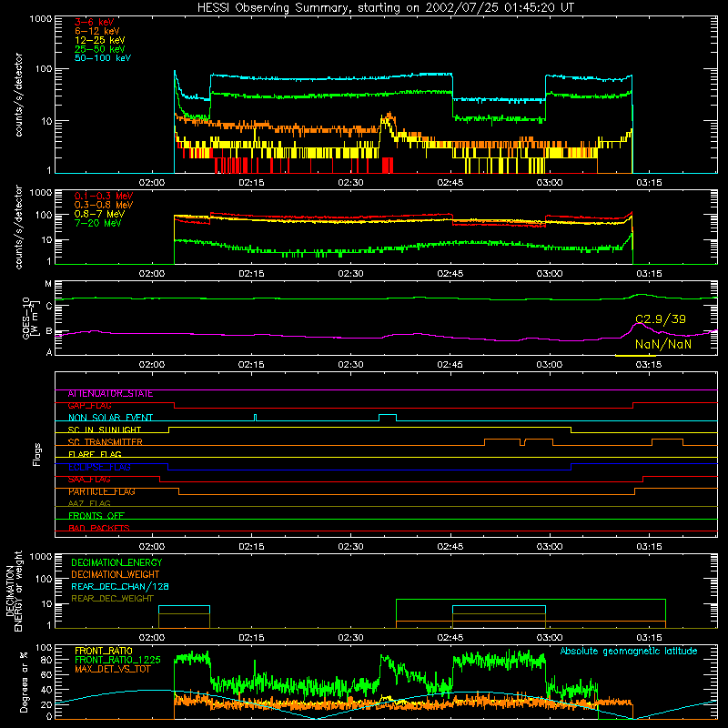Select the 6-12 keV legend label
Viewport: 728px width, 728px height.
coord(97,31)
